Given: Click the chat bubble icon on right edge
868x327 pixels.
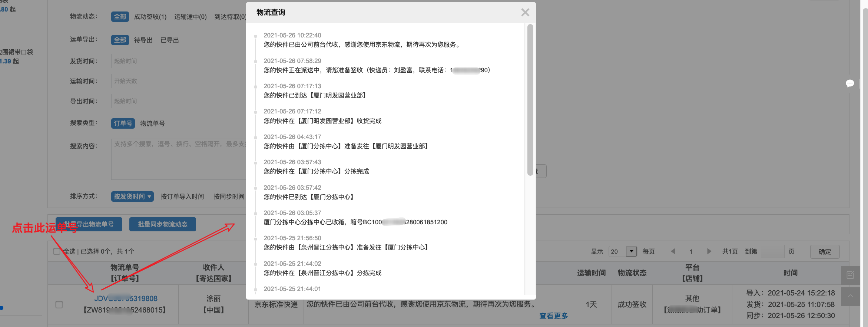Looking at the screenshot, I should pyautogui.click(x=850, y=83).
